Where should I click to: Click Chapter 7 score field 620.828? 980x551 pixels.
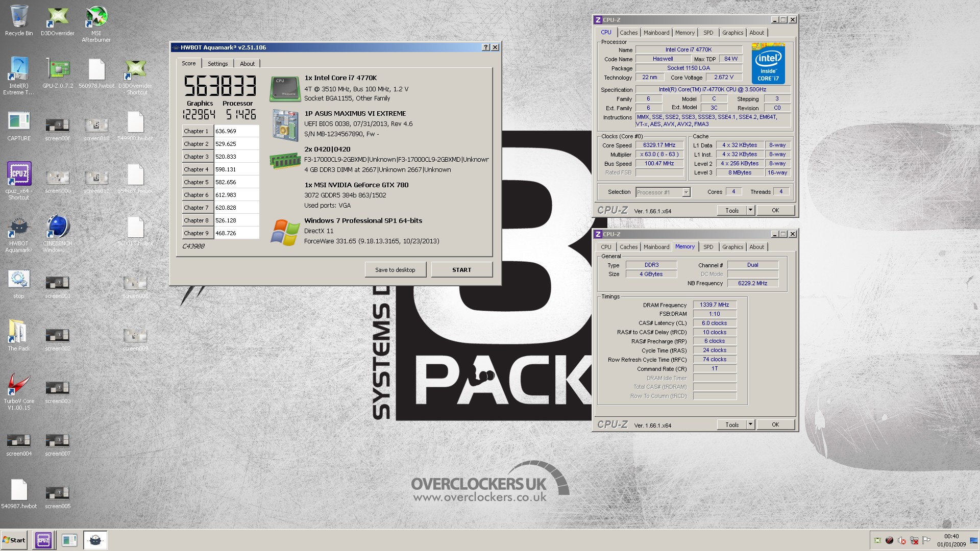pyautogui.click(x=237, y=208)
